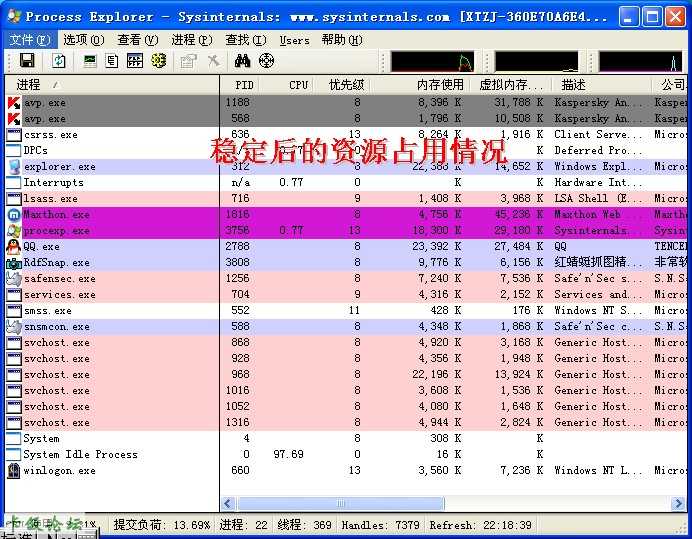The image size is (692, 539).
Task: Show the lower pane toolbar icon
Action: 135,60
